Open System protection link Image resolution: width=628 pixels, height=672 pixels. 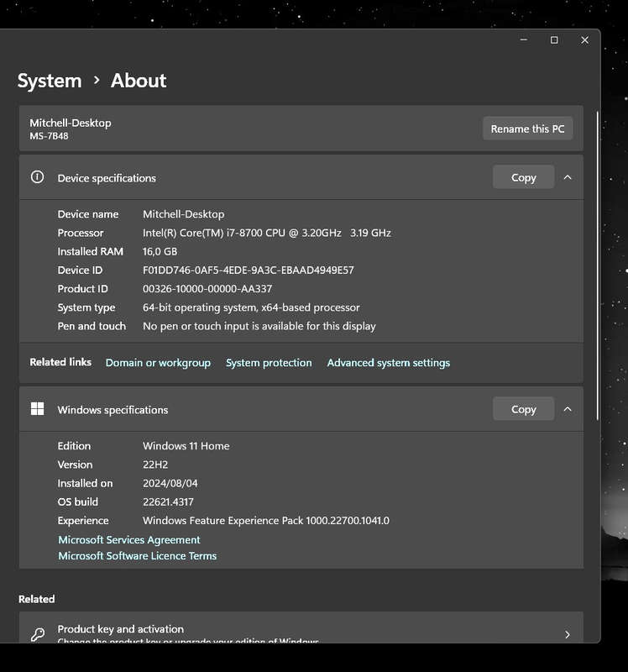[269, 363]
